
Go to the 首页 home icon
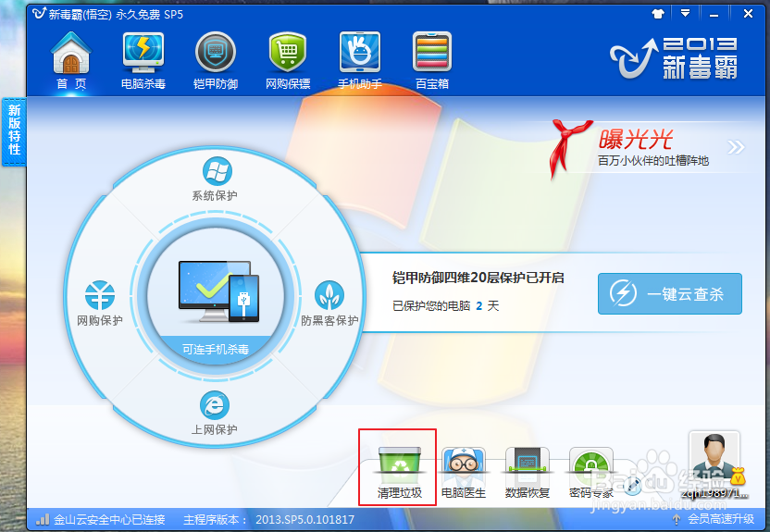point(71,61)
